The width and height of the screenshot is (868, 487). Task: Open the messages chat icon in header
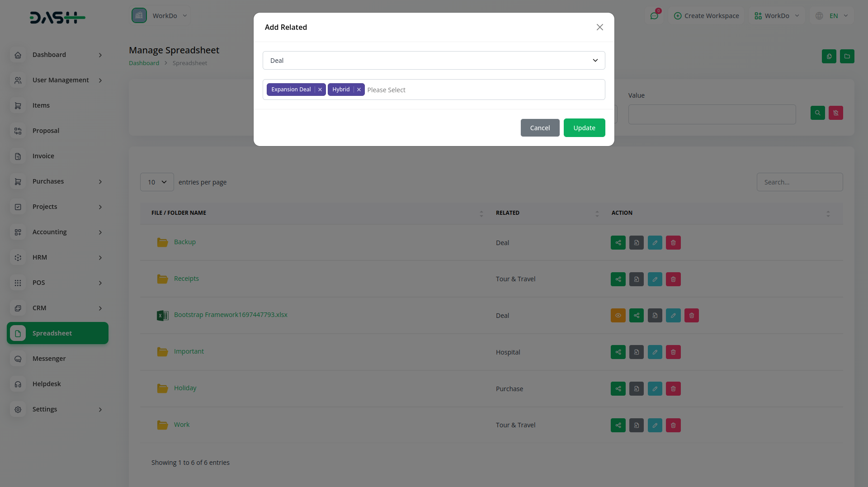[654, 16]
